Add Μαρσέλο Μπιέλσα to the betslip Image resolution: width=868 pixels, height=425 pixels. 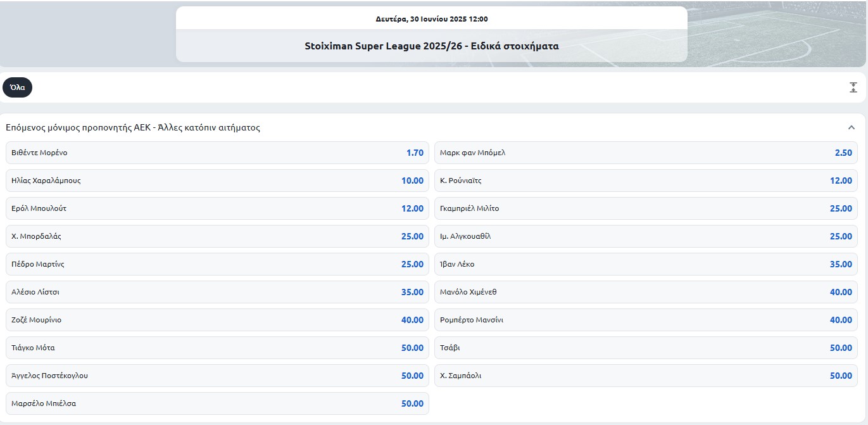click(x=217, y=403)
